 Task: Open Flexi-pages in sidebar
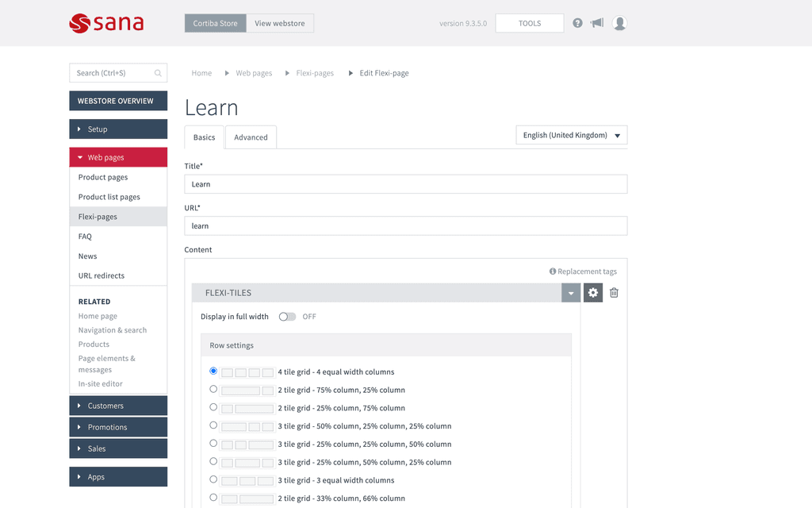(x=118, y=217)
